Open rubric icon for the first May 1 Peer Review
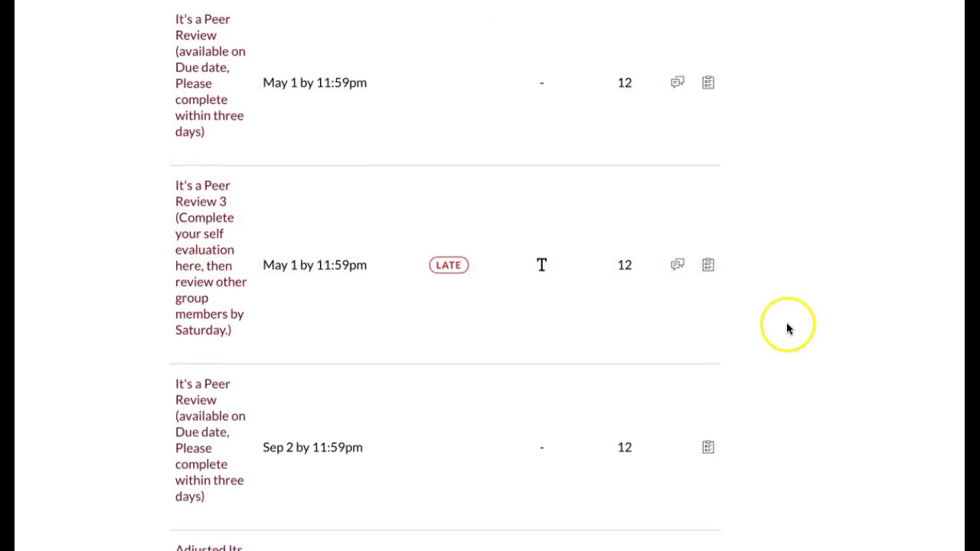The image size is (980, 551). coord(708,82)
